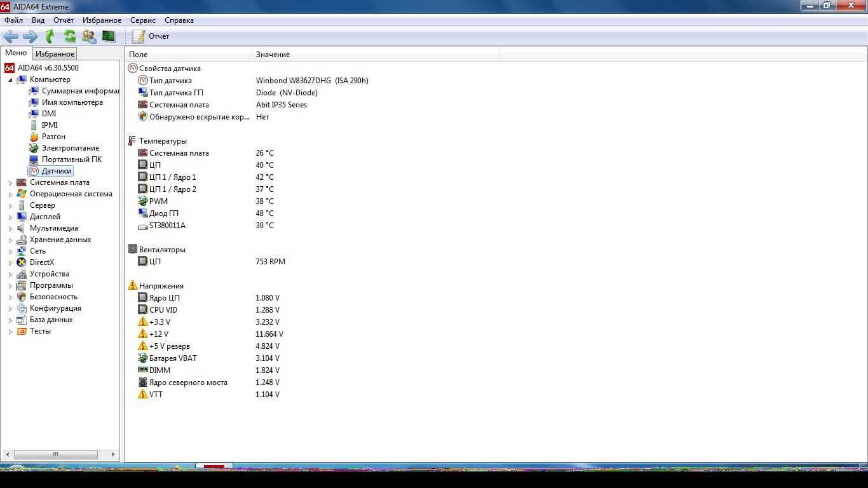Click the Безопасность shield icon
The image size is (868, 488).
point(22,297)
